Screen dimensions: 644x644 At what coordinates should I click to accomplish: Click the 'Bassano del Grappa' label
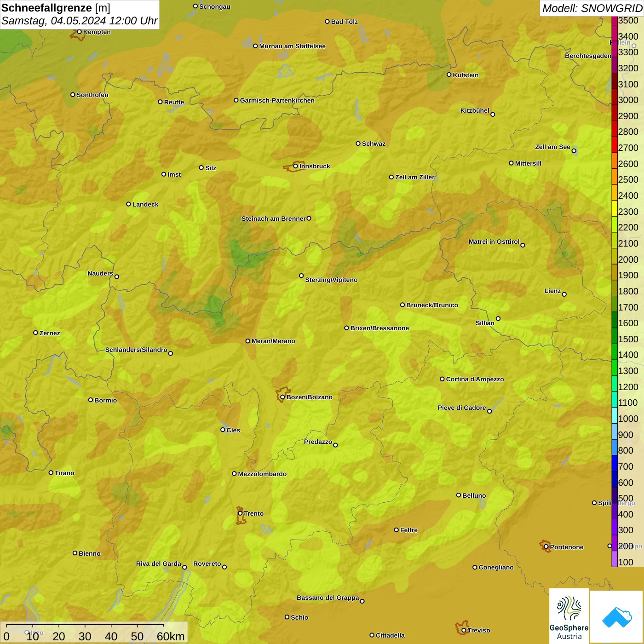click(328, 598)
